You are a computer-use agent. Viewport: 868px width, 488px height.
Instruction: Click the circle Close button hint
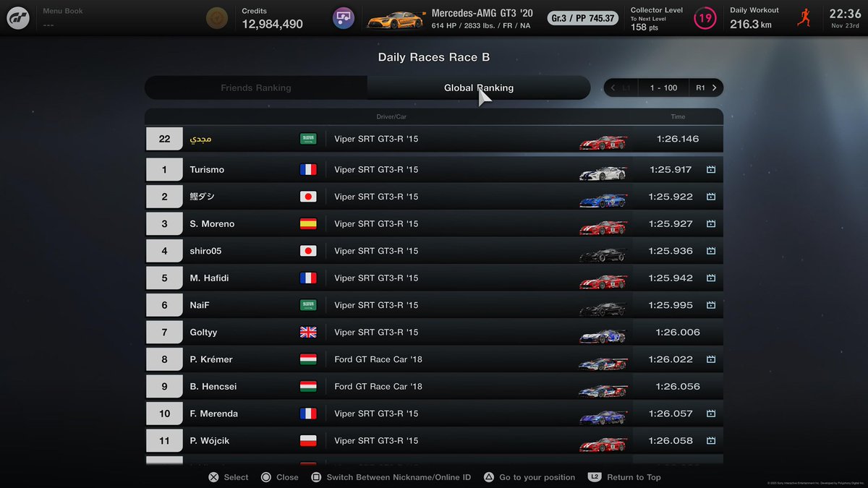(279, 477)
